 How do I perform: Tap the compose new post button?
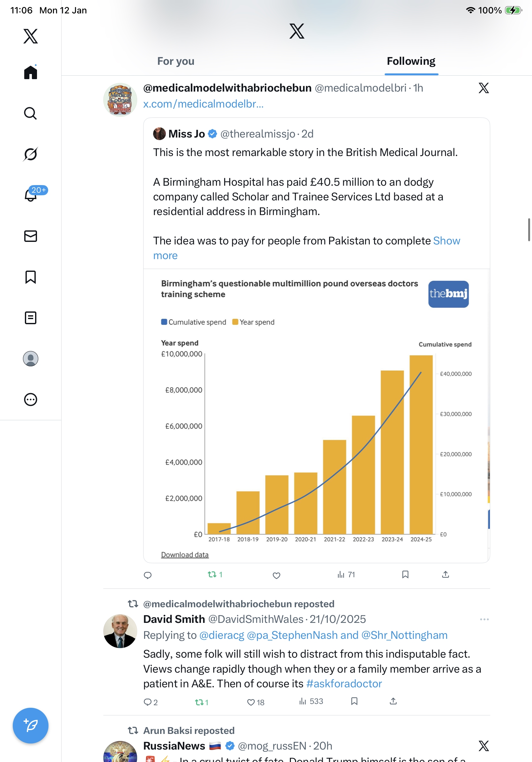pyautogui.click(x=31, y=725)
